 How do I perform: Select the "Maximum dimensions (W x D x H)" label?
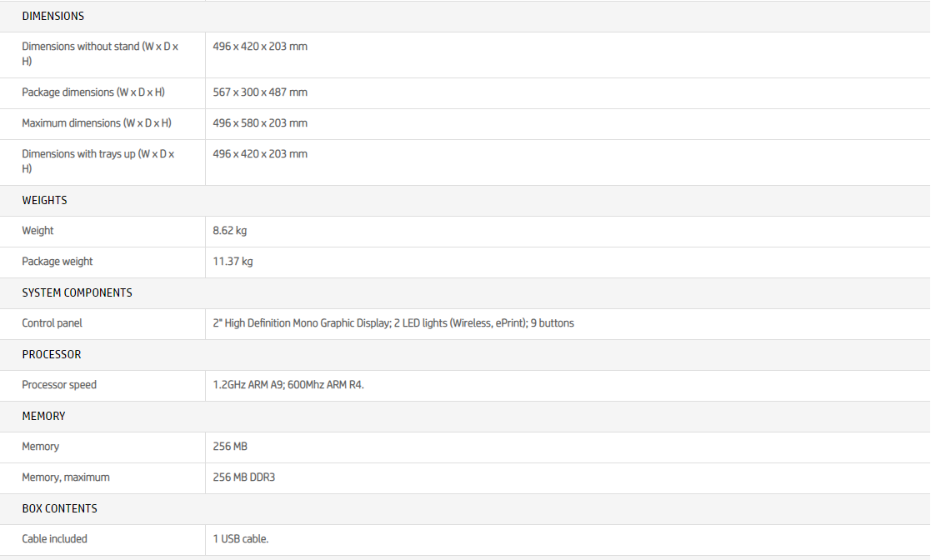tap(97, 123)
